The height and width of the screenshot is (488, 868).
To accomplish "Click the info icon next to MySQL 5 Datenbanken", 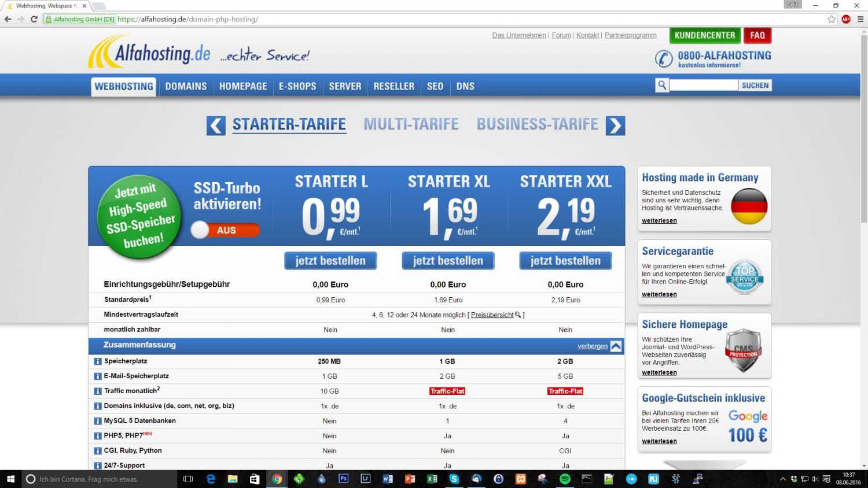I will pos(98,422).
